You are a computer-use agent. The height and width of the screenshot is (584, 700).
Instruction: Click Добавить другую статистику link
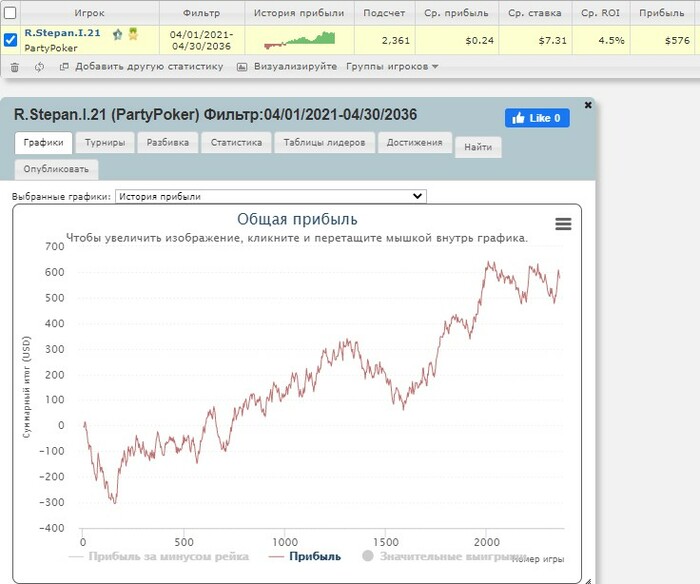(x=149, y=67)
